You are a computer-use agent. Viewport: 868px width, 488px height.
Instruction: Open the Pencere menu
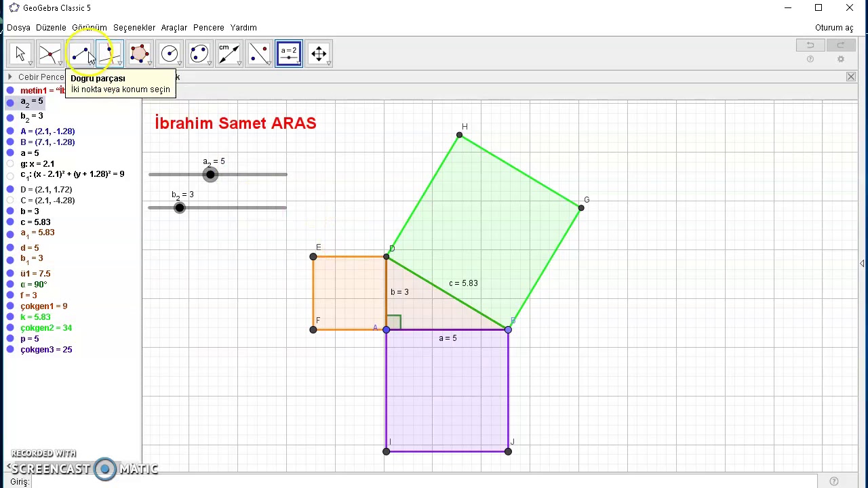(x=209, y=28)
